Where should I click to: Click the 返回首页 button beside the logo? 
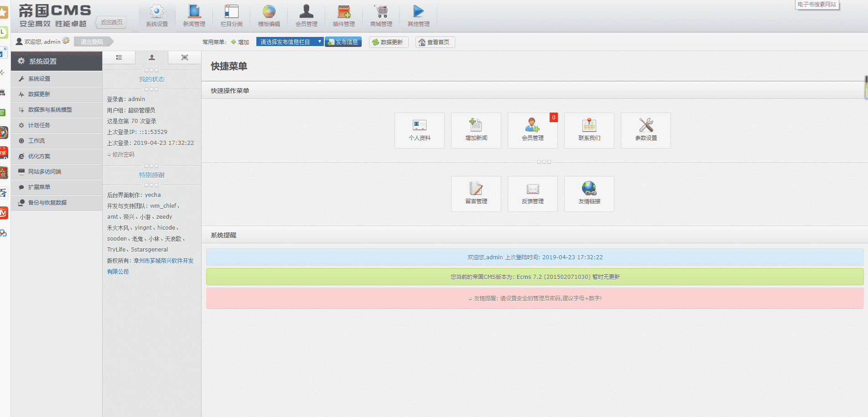(x=111, y=22)
